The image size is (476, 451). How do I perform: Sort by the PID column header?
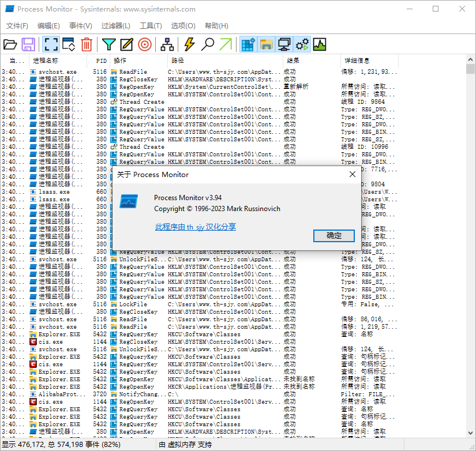(x=99, y=61)
